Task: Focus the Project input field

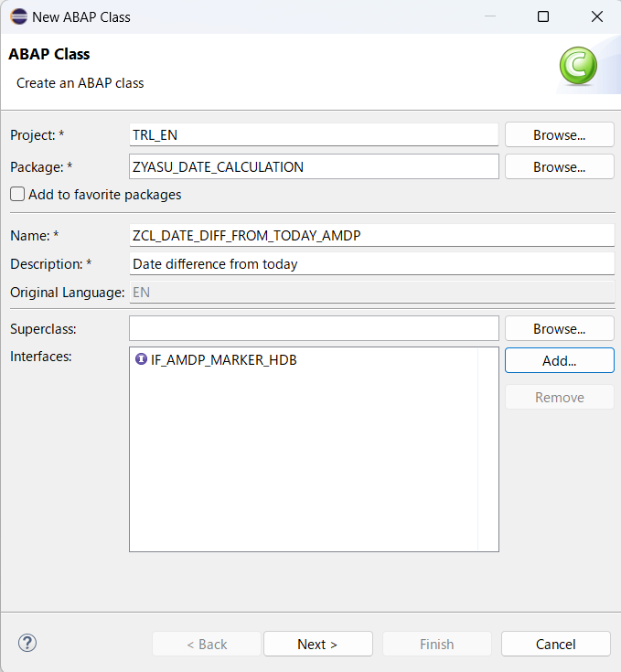Action: [x=314, y=134]
